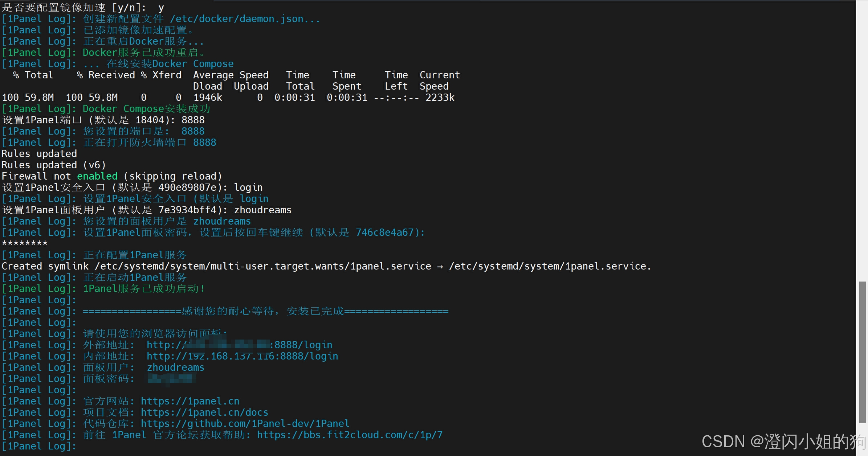Click the vertical scrollbar thumb
The image size is (868, 456).
[862, 352]
